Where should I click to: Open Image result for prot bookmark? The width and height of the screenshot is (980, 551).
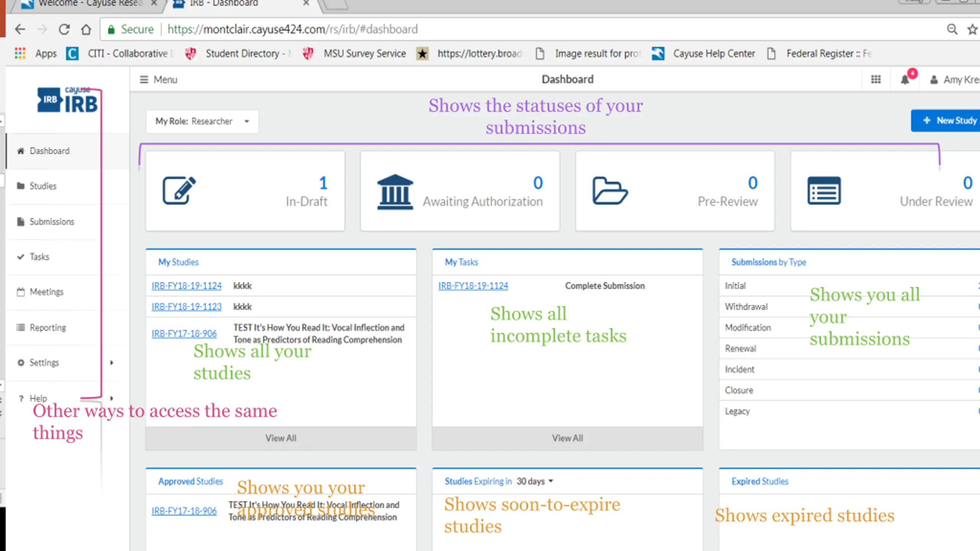point(587,54)
